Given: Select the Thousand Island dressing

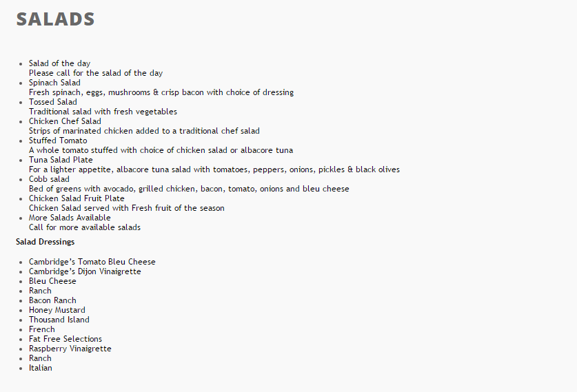Looking at the screenshot, I should (x=59, y=320).
